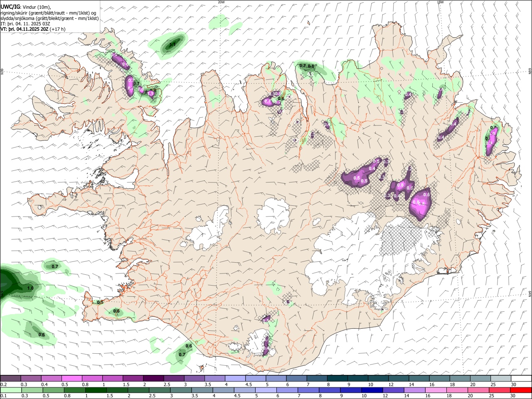Click the 20W longitude label
This screenshot has width=532, height=399.
tap(221, 2)
